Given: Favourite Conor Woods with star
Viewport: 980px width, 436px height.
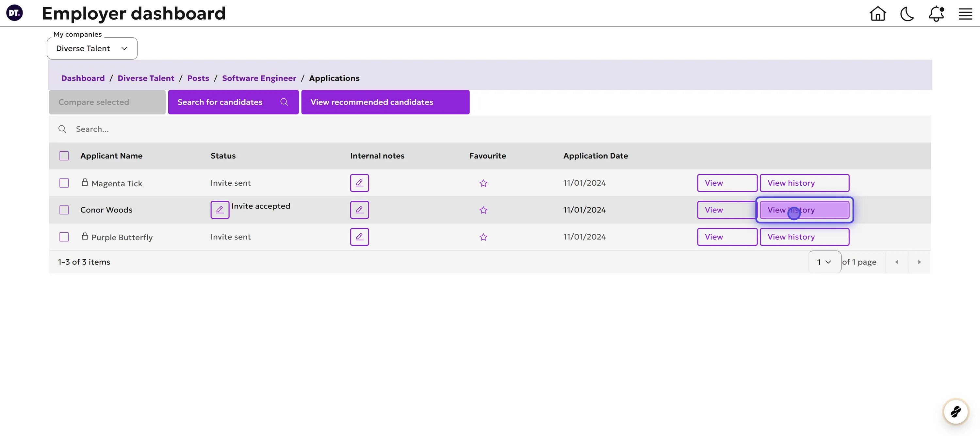Looking at the screenshot, I should (483, 210).
